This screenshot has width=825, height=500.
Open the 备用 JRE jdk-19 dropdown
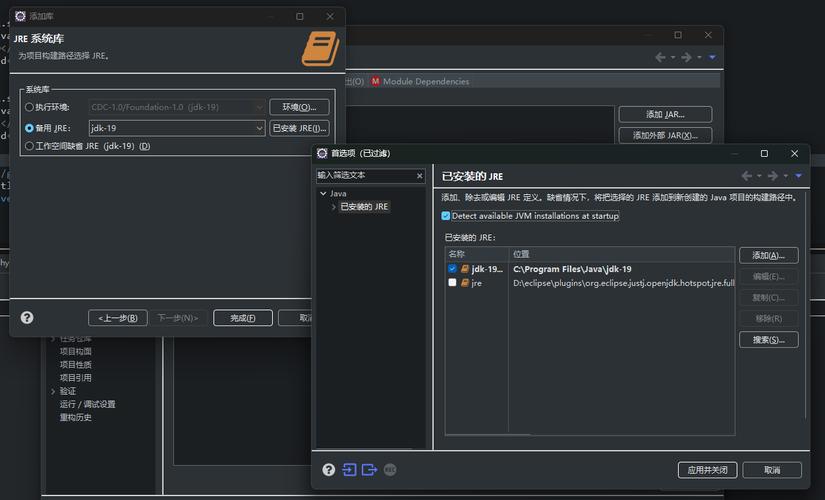[259, 128]
